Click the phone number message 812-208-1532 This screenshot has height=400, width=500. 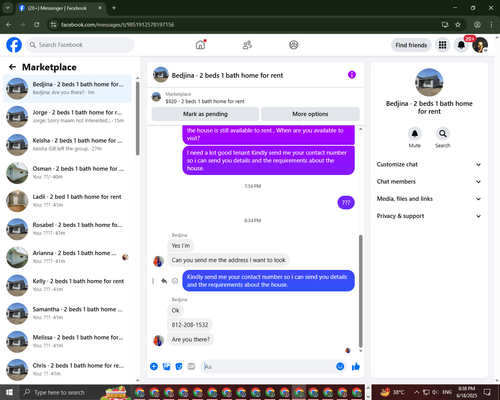click(190, 325)
